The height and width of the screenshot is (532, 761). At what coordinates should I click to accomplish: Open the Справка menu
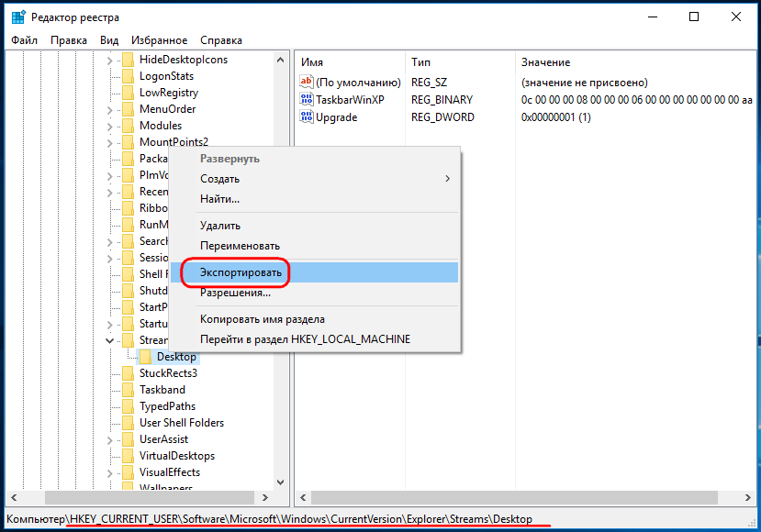click(221, 40)
